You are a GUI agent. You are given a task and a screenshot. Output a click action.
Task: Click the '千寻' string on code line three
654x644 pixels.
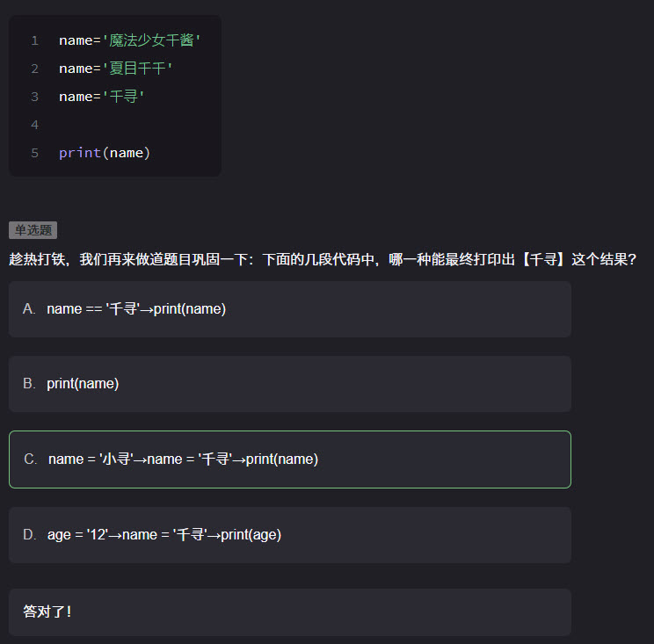[124, 97]
